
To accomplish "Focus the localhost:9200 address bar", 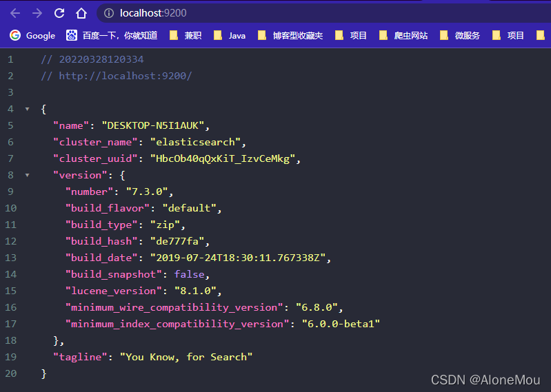I will [323, 13].
